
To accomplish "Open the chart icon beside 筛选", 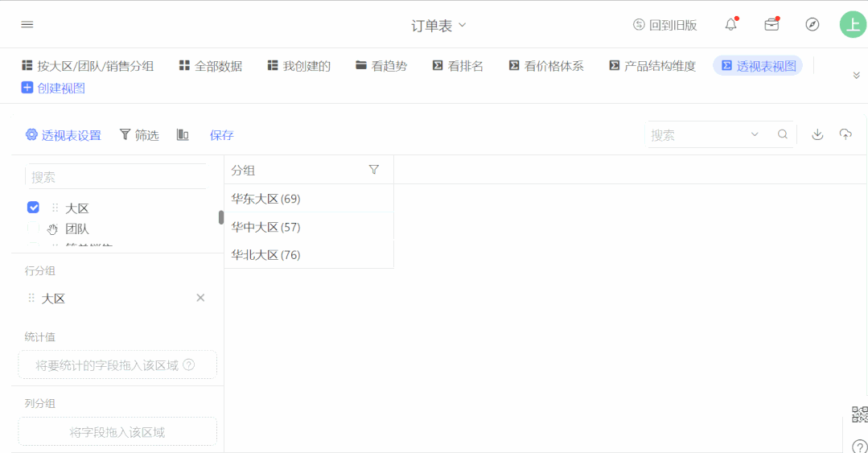I will (x=183, y=134).
